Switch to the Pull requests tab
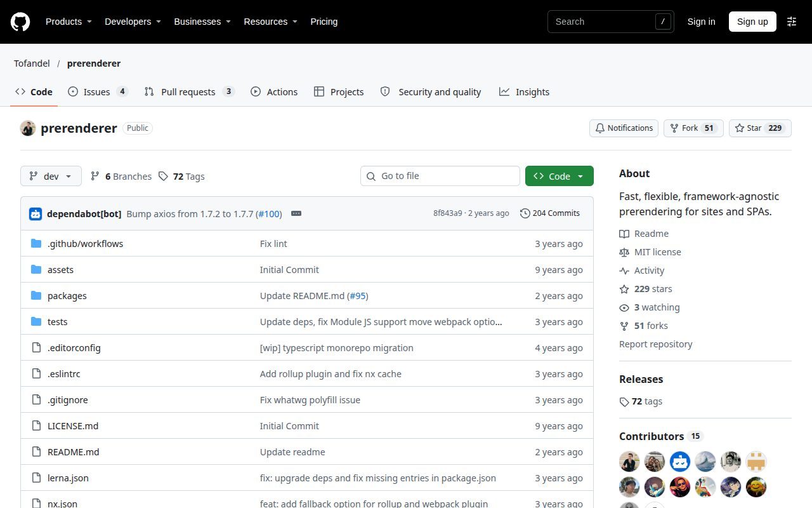The image size is (812, 508). click(x=189, y=92)
